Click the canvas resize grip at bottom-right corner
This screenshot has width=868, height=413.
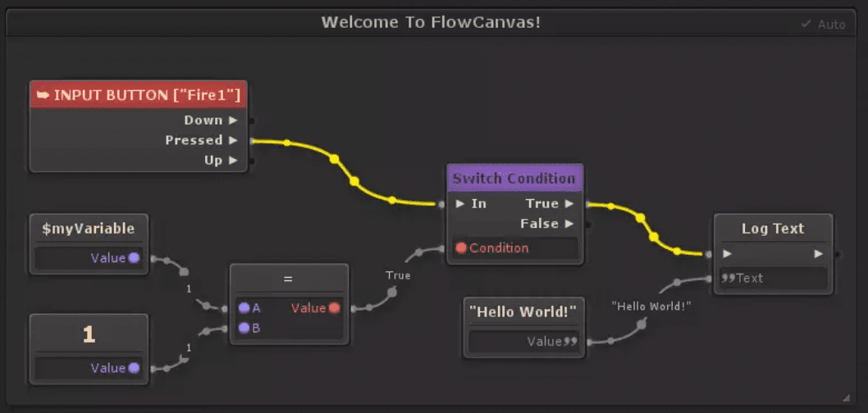(846, 397)
